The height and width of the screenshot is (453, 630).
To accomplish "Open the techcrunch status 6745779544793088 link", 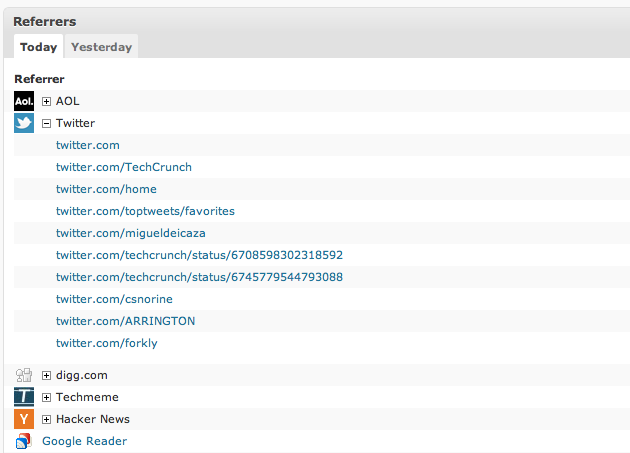I will point(199,277).
